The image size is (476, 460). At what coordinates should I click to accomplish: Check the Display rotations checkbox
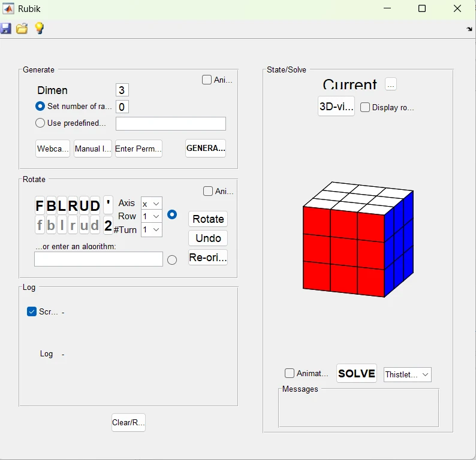coord(365,108)
